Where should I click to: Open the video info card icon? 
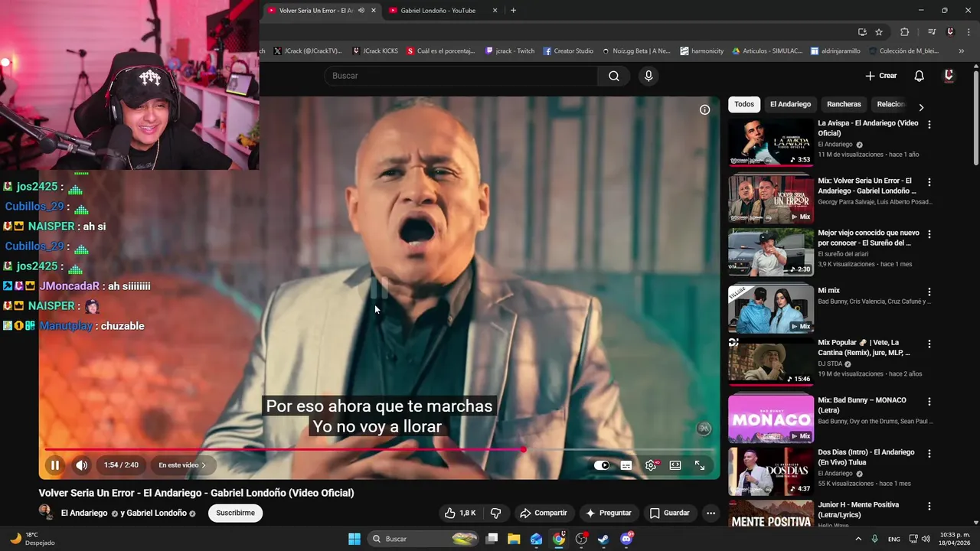(x=704, y=109)
